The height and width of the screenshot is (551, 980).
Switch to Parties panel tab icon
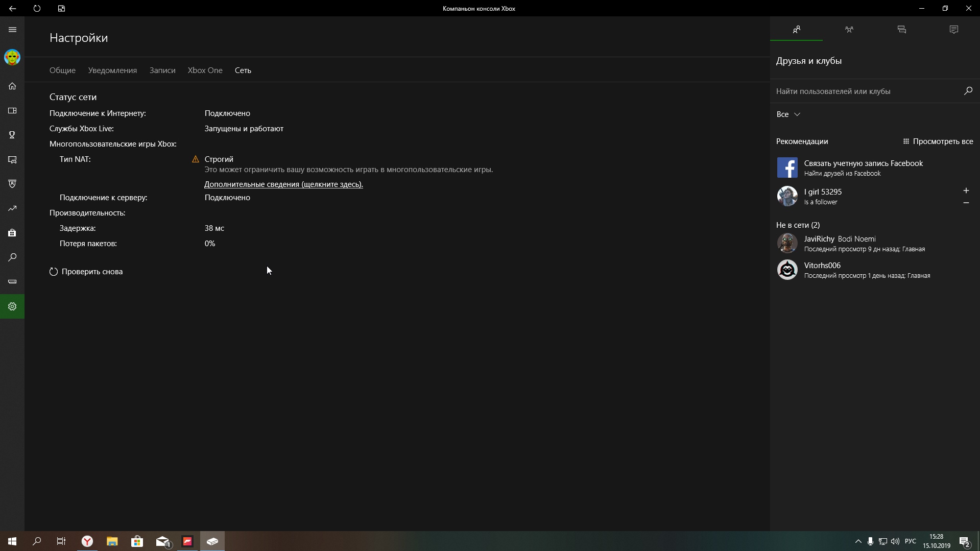pos(849,30)
